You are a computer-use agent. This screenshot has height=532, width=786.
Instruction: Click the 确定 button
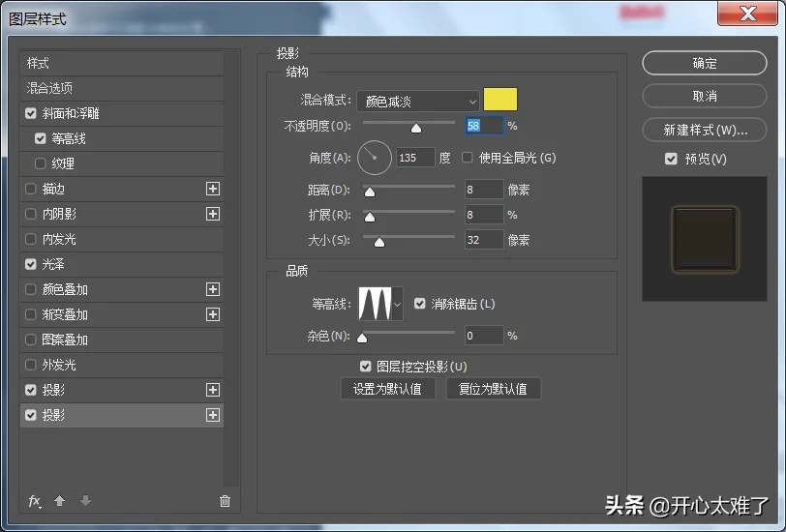[705, 63]
